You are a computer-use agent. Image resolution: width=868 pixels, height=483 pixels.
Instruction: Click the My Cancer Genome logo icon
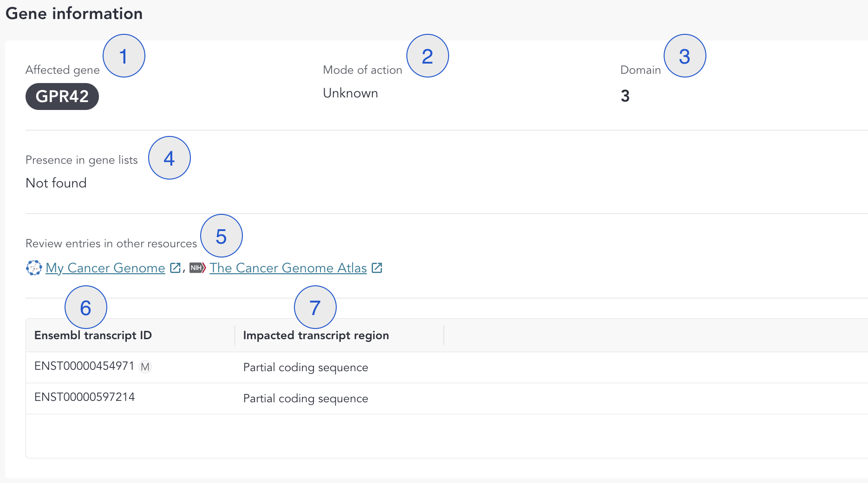pyautogui.click(x=34, y=268)
